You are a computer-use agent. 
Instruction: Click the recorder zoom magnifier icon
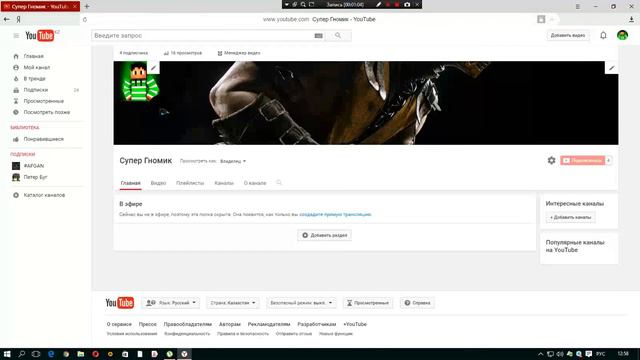(x=303, y=4)
